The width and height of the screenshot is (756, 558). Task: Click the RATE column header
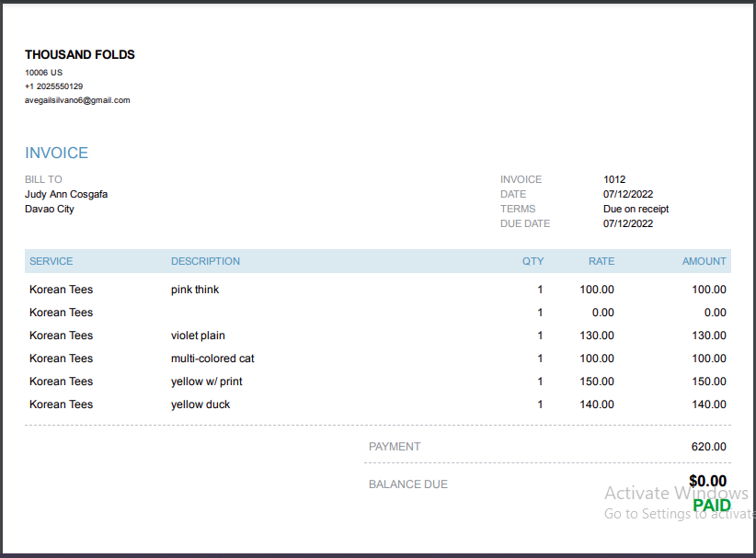[x=601, y=261]
